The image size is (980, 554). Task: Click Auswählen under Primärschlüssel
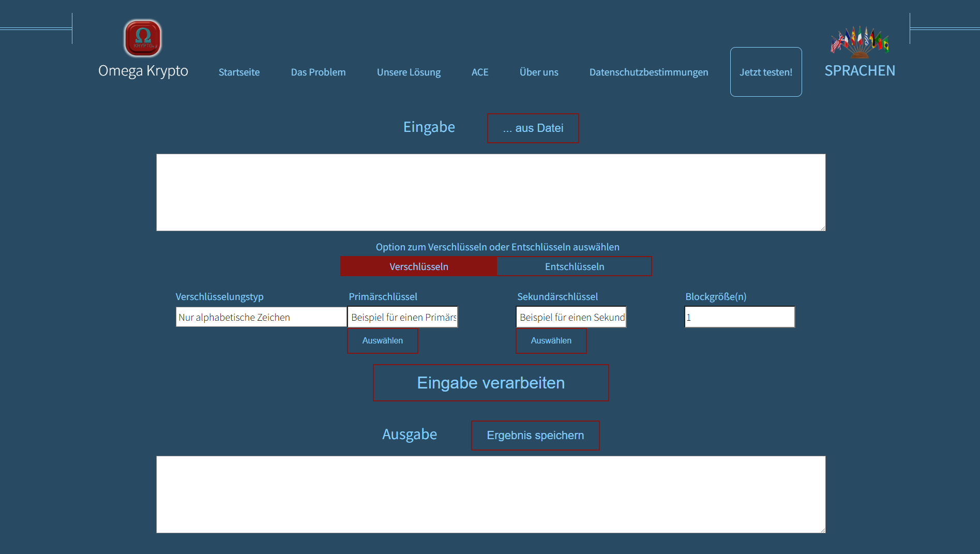[382, 341]
